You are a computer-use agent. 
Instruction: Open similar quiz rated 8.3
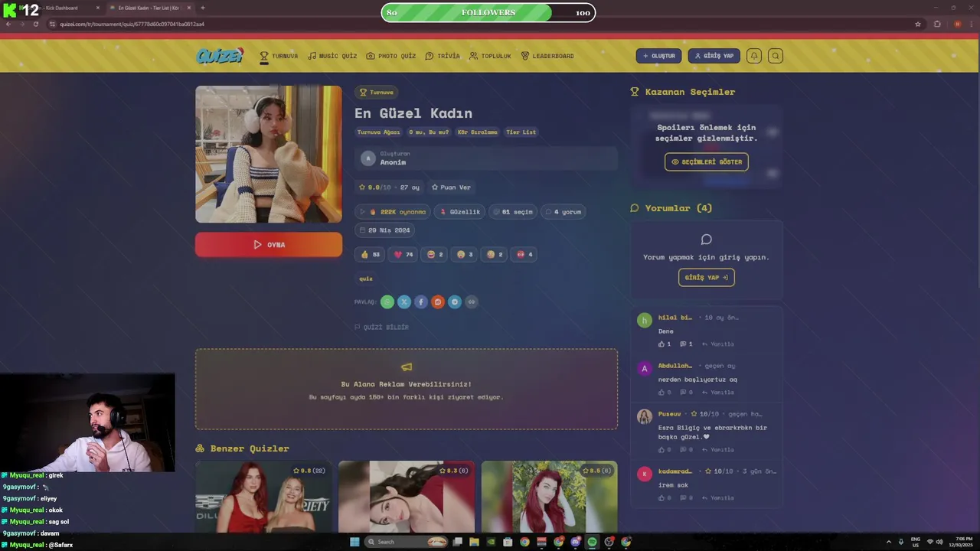tap(407, 497)
